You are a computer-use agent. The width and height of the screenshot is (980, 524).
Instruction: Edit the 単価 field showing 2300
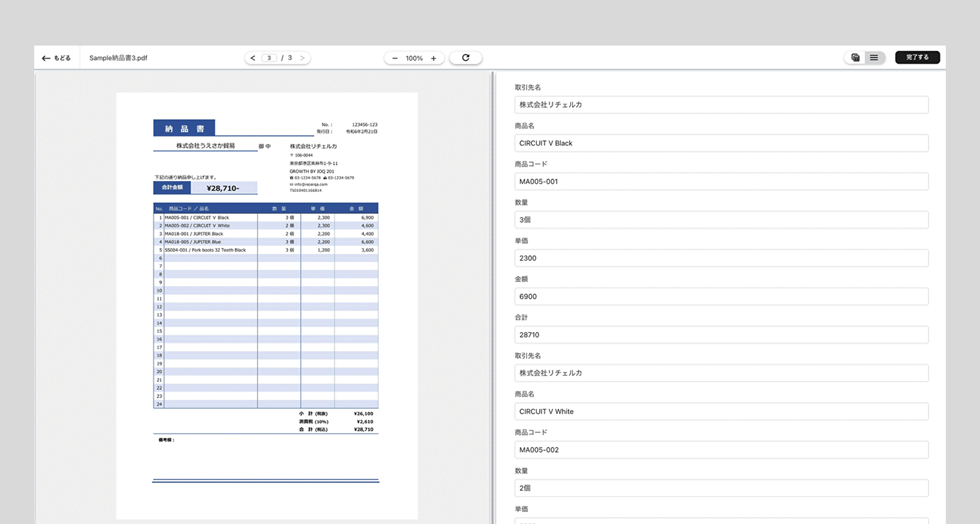[x=721, y=258]
